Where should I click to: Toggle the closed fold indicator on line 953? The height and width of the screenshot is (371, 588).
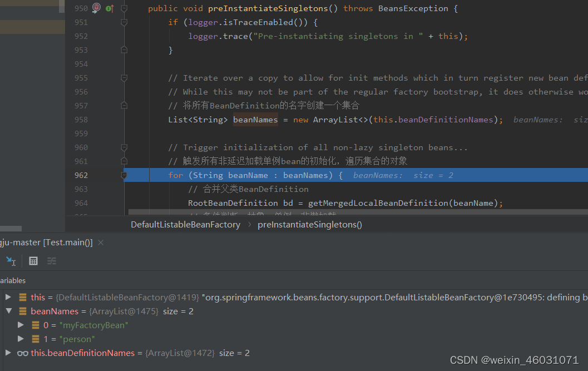123,50
